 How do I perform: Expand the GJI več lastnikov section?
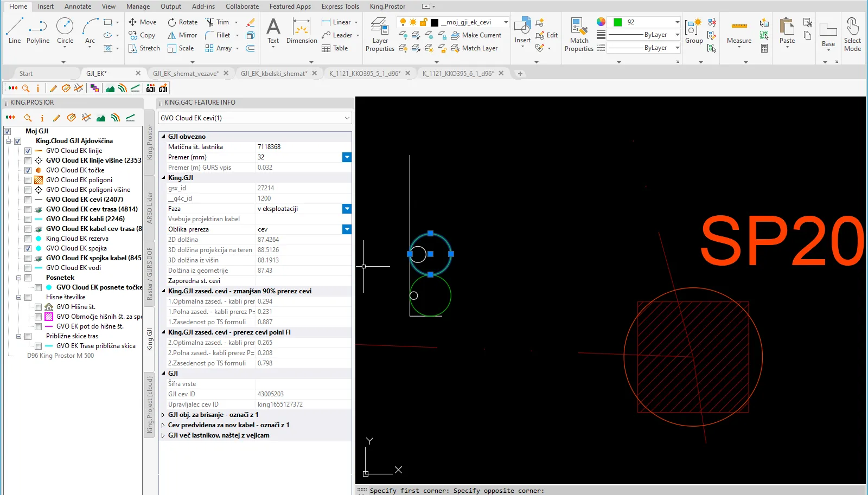(163, 435)
